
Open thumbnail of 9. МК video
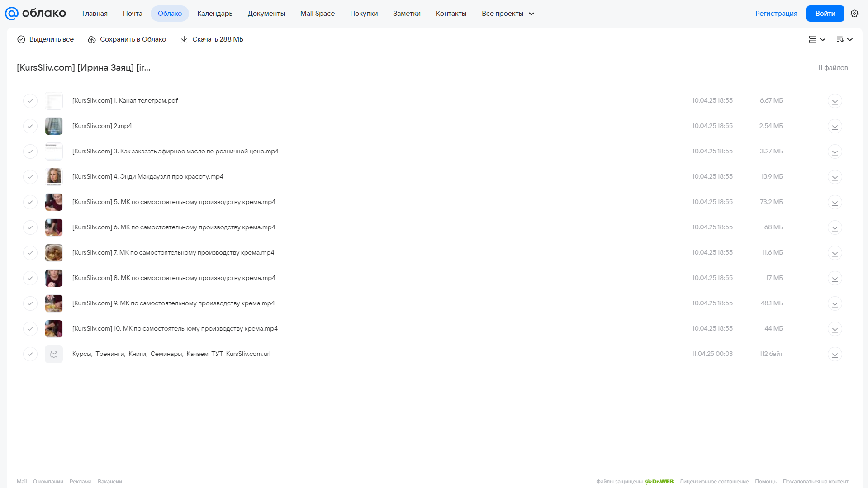tap(54, 303)
